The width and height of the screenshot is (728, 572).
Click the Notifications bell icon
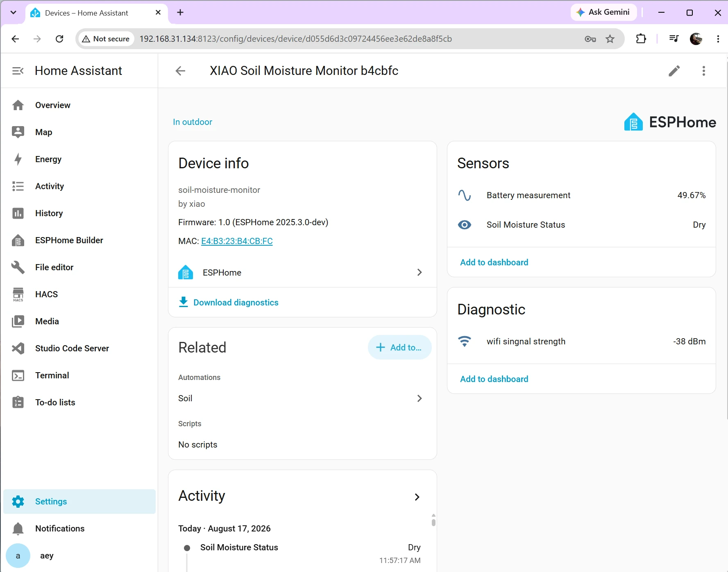coord(18,529)
